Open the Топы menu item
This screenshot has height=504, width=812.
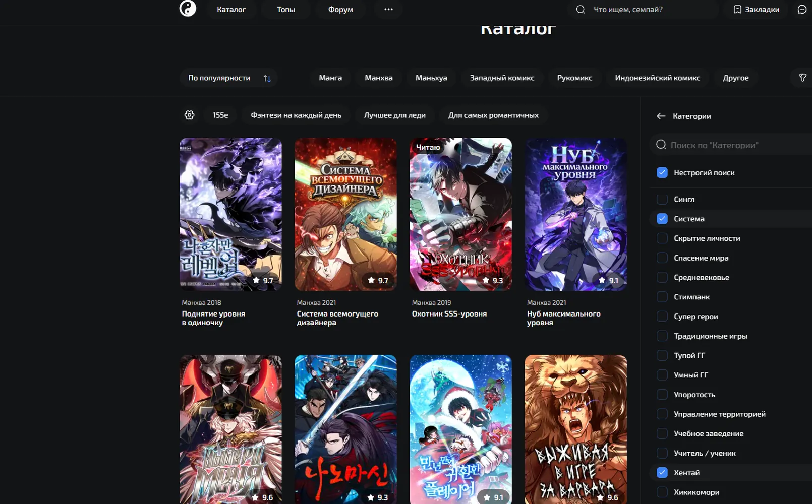pos(285,9)
